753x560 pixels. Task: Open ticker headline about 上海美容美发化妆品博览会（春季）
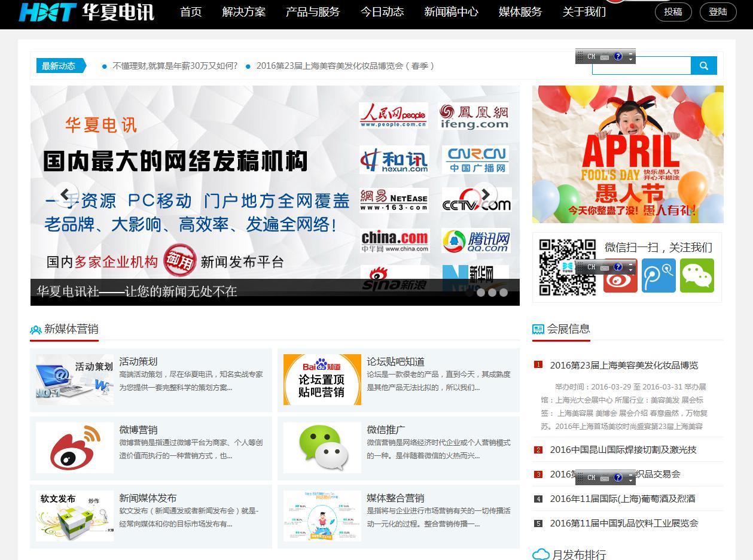click(x=346, y=66)
